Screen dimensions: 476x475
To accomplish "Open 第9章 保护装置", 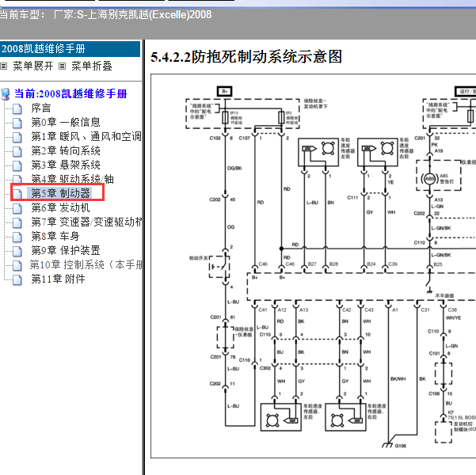I will pos(66,250).
